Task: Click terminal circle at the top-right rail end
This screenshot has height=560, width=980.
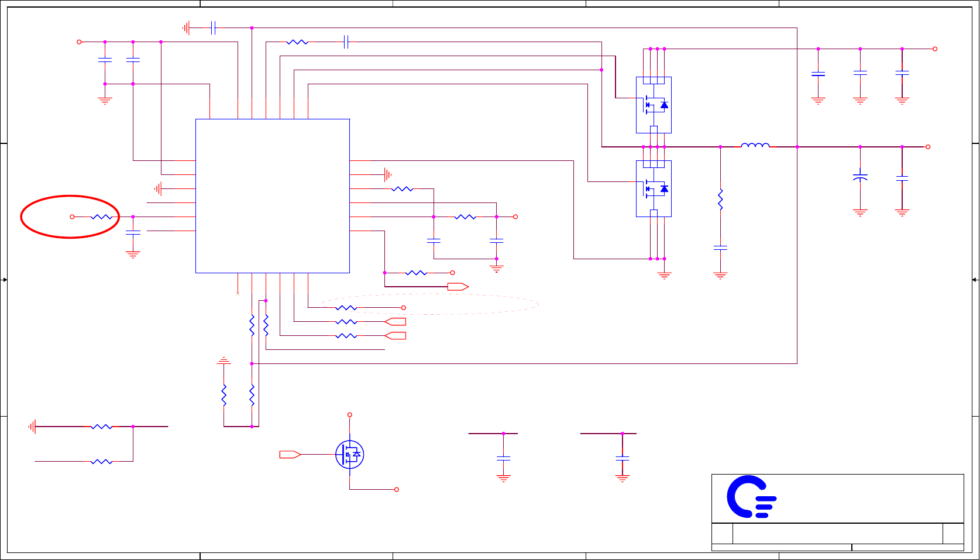Action: (935, 49)
